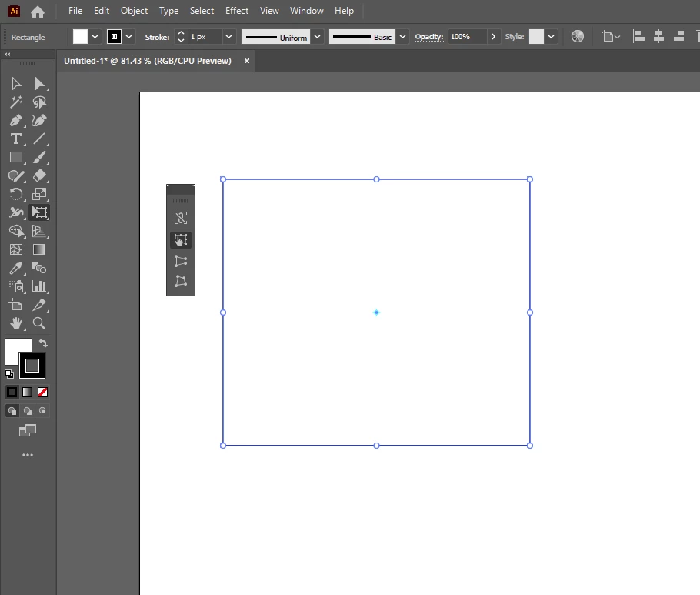The height and width of the screenshot is (595, 700).
Task: Choose the Scale tool
Action: pyautogui.click(x=39, y=194)
